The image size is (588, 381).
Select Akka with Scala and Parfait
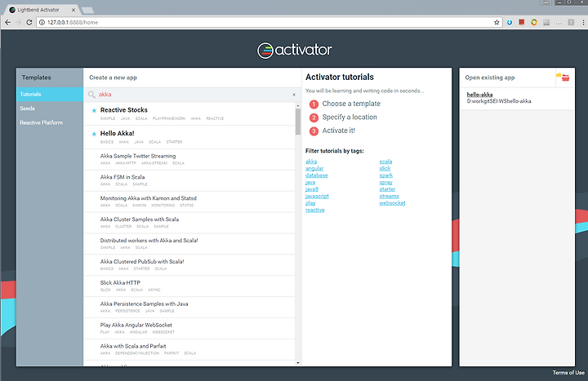(189, 349)
